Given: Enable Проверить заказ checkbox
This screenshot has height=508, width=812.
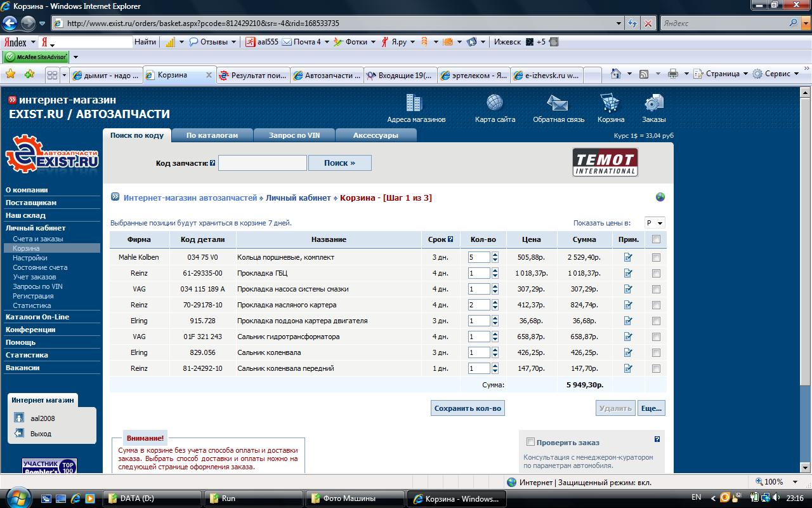Looking at the screenshot, I should click(531, 442).
